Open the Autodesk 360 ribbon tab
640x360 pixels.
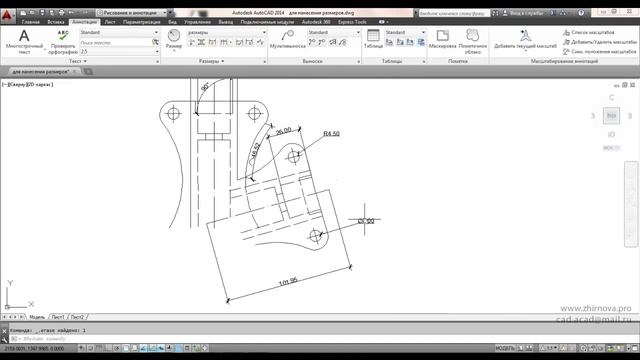click(x=316, y=22)
